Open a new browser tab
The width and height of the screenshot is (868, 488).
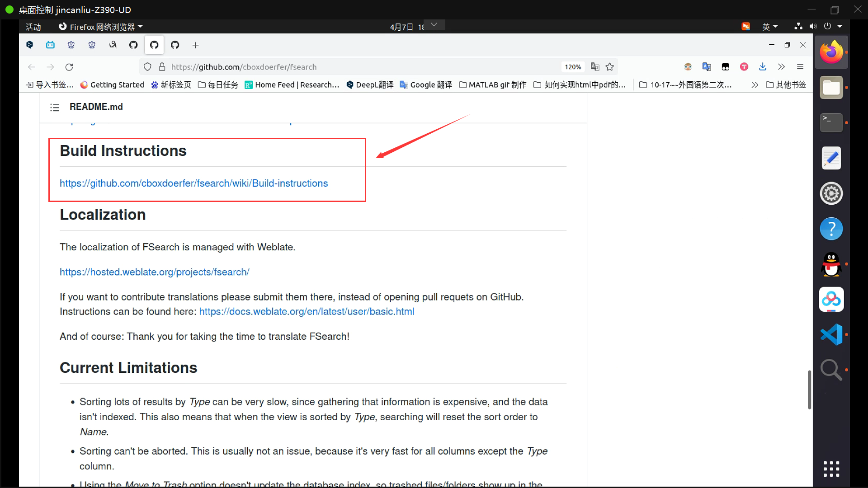pyautogui.click(x=195, y=45)
